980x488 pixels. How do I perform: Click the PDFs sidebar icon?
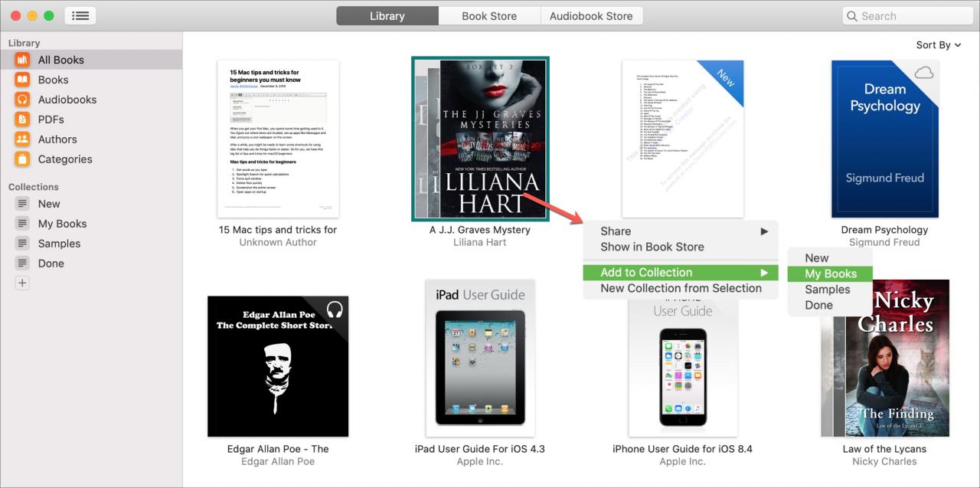click(x=23, y=120)
